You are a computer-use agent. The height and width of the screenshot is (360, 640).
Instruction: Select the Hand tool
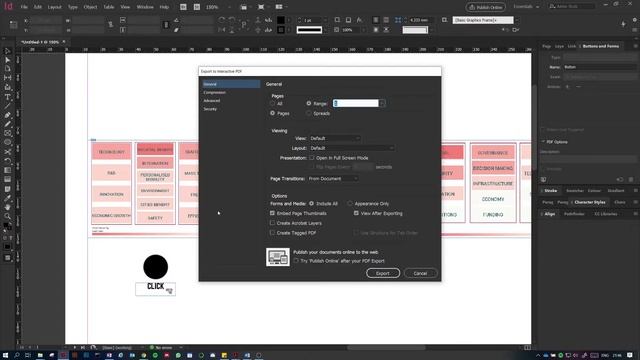click(x=7, y=207)
